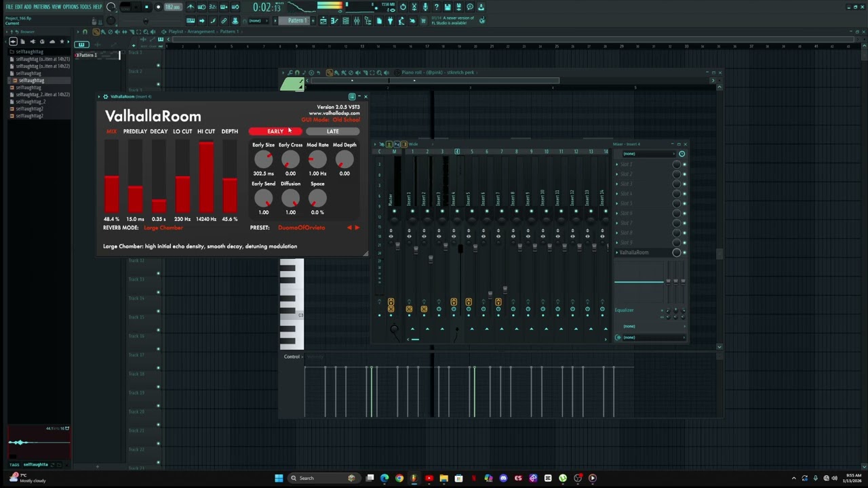This screenshot has height=488, width=868.
Task: Click the Early Cross knob
Action: [x=290, y=160]
